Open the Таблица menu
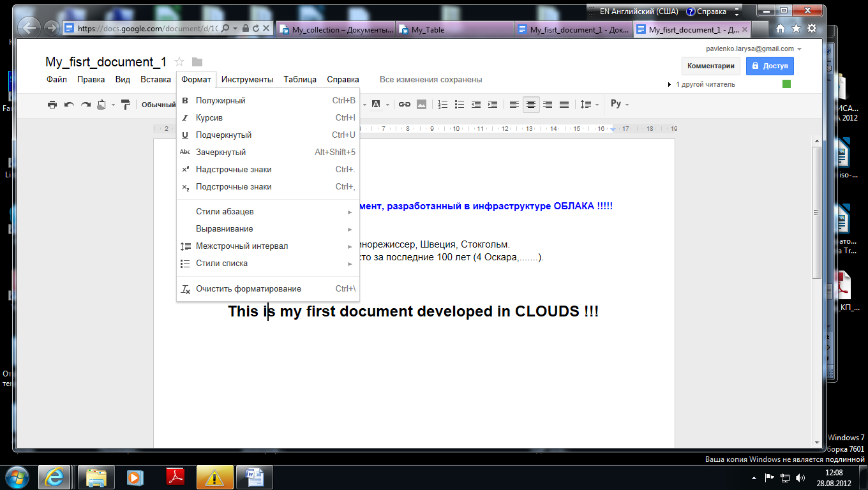 coord(300,80)
